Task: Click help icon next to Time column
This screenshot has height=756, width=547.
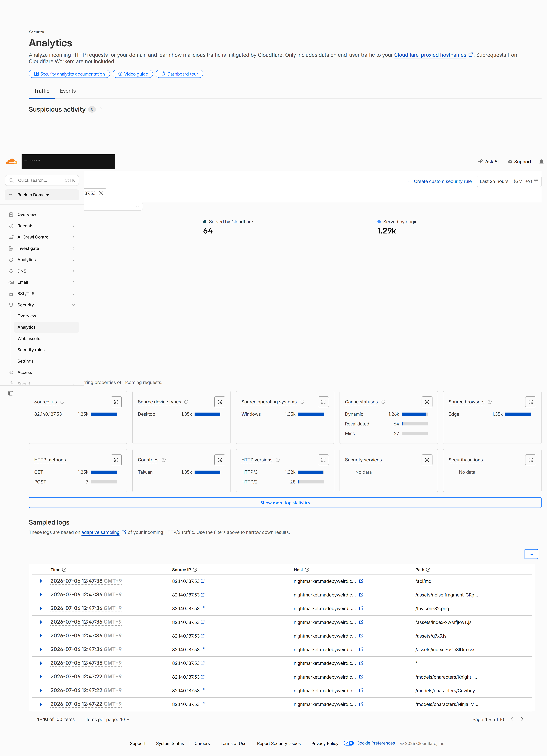Action: click(64, 570)
